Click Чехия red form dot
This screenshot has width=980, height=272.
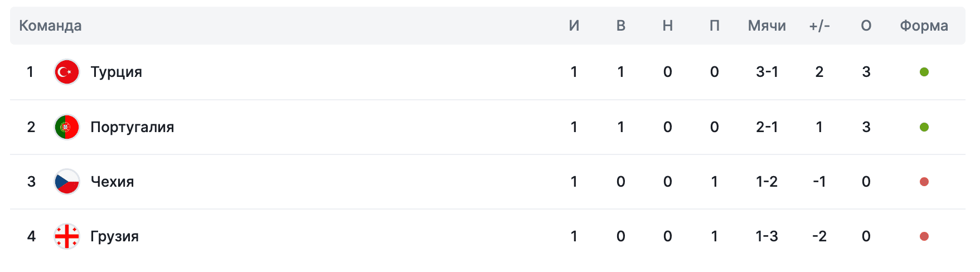[924, 182]
